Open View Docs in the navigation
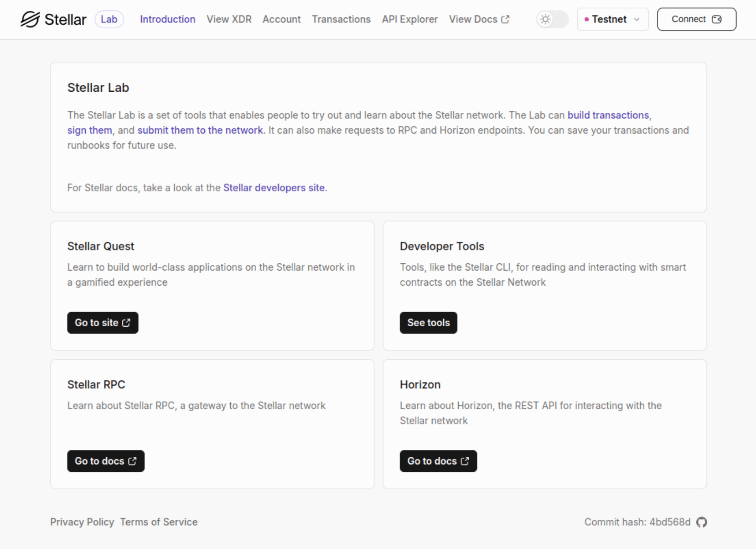 [479, 19]
